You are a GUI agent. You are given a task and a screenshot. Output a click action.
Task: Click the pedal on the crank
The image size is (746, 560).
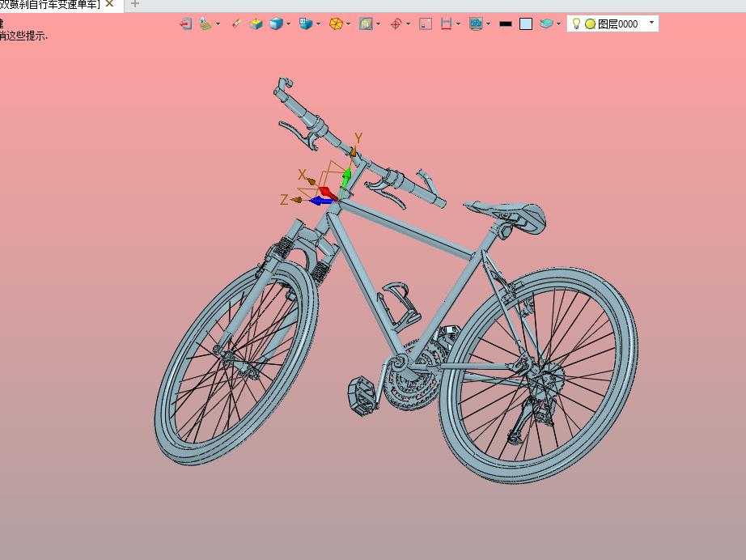363,396
